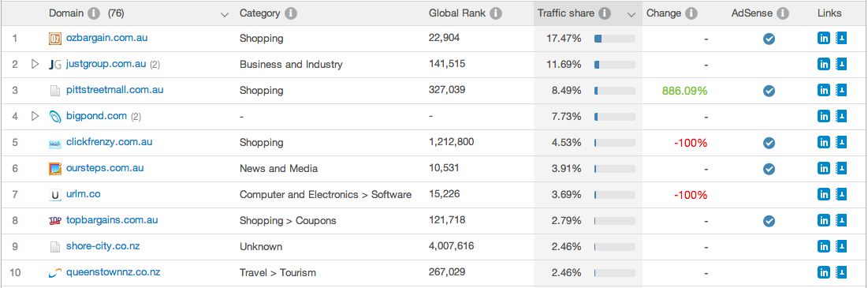Click the category text Shopping > Coupons
Image resolution: width=868 pixels, height=288 pixels.
click(288, 220)
